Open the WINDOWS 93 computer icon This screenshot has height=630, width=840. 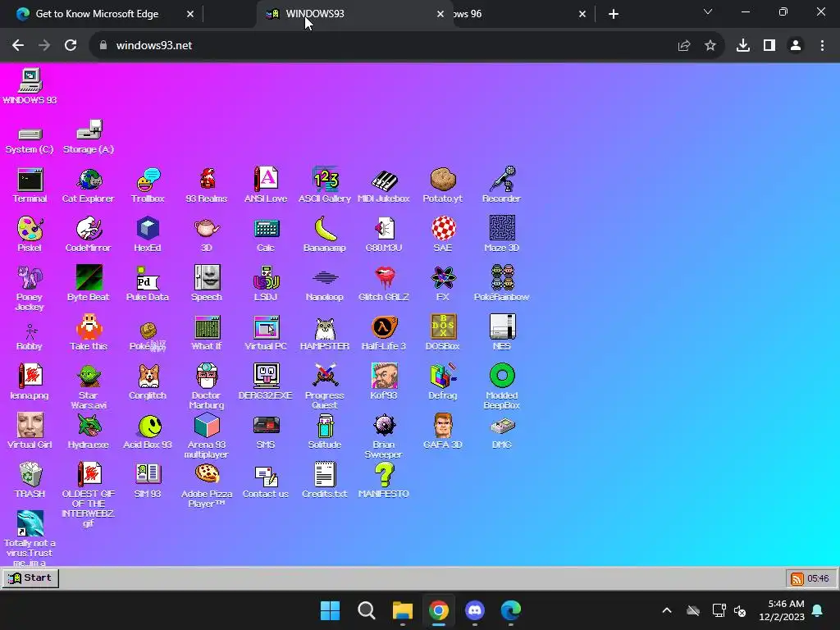[30, 86]
